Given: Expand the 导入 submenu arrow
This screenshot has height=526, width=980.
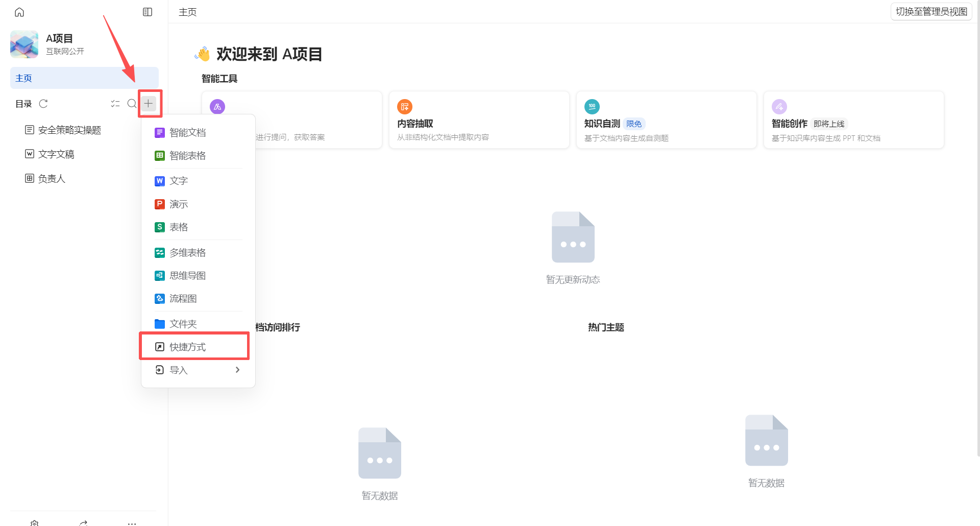Looking at the screenshot, I should pos(237,370).
